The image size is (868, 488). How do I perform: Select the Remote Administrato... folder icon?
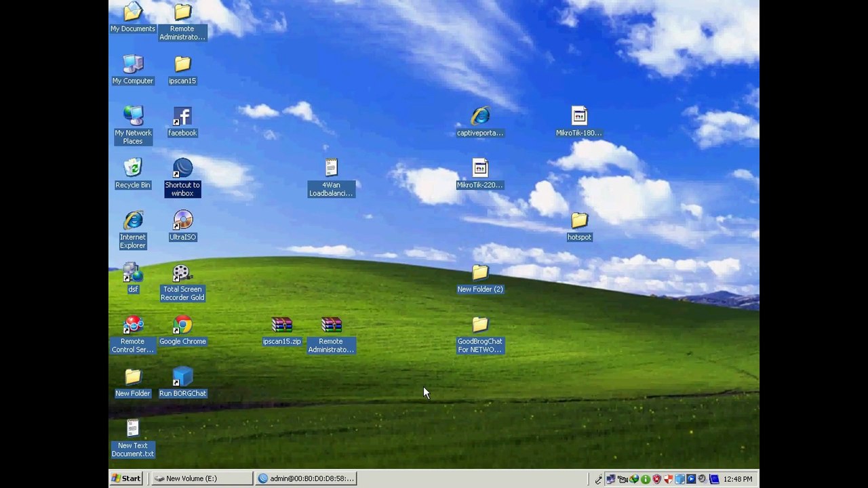pos(182,21)
